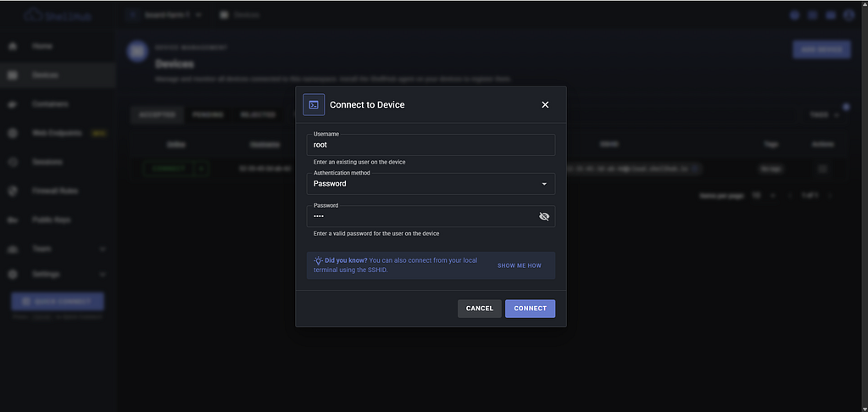
Task: Expand the Settings section in the sidebar
Action: point(58,274)
